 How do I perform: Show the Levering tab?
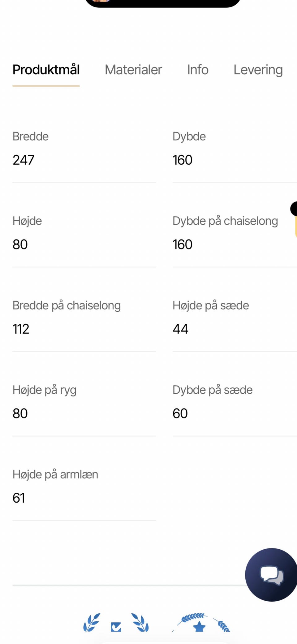click(258, 70)
